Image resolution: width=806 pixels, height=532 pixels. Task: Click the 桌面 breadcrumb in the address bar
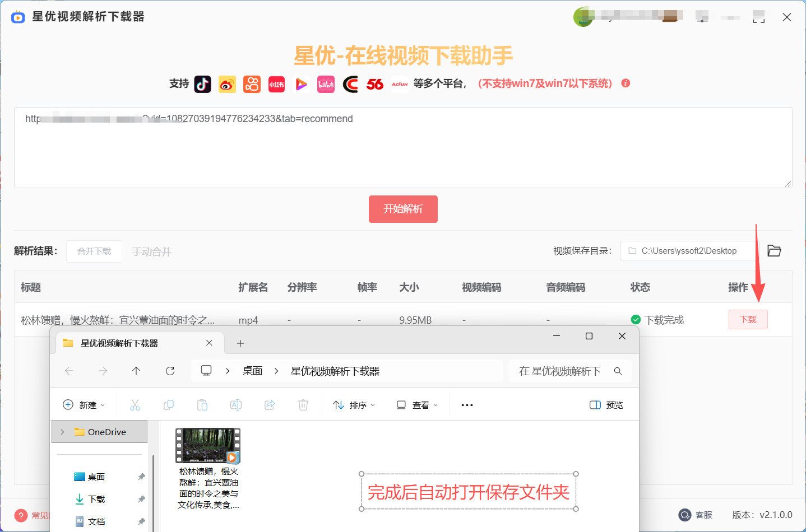252,371
